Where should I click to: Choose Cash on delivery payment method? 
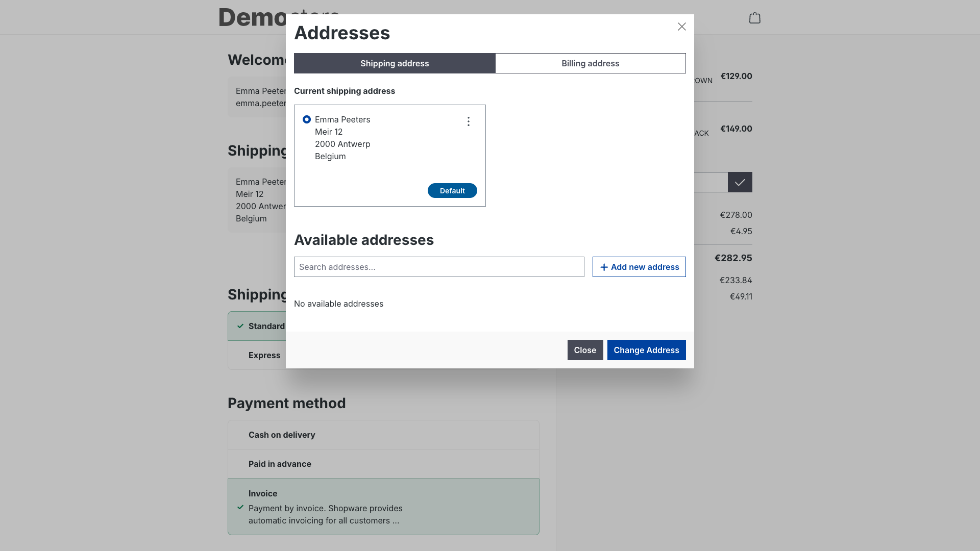click(x=383, y=435)
